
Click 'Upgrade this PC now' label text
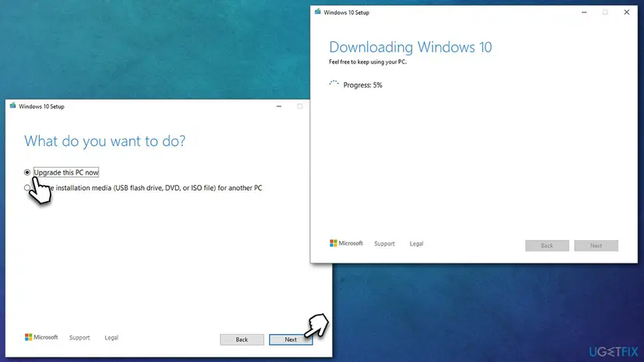[66, 172]
